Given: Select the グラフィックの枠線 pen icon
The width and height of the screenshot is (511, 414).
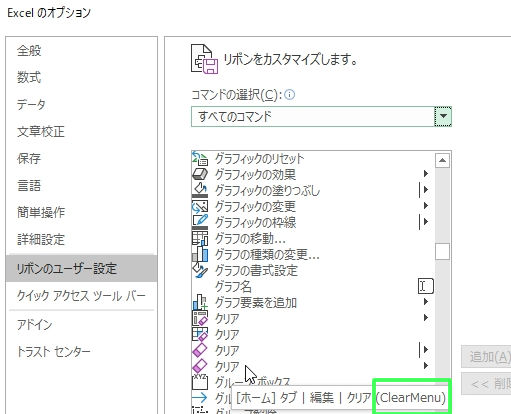Looking at the screenshot, I should coord(200,222).
